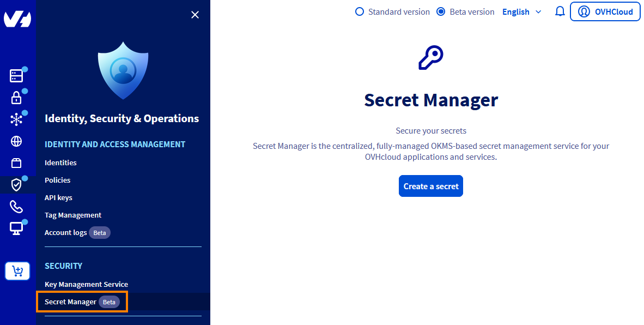The height and width of the screenshot is (325, 644).
Task: Open the notifications bell
Action: pos(560,11)
